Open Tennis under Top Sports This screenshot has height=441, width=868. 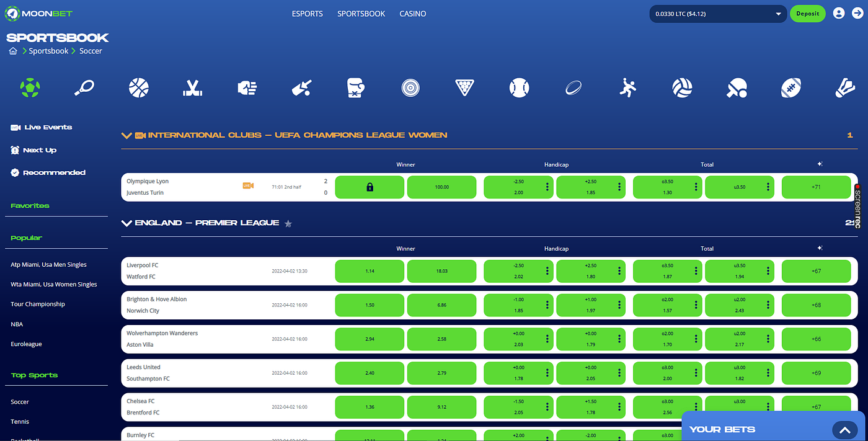[x=20, y=422]
